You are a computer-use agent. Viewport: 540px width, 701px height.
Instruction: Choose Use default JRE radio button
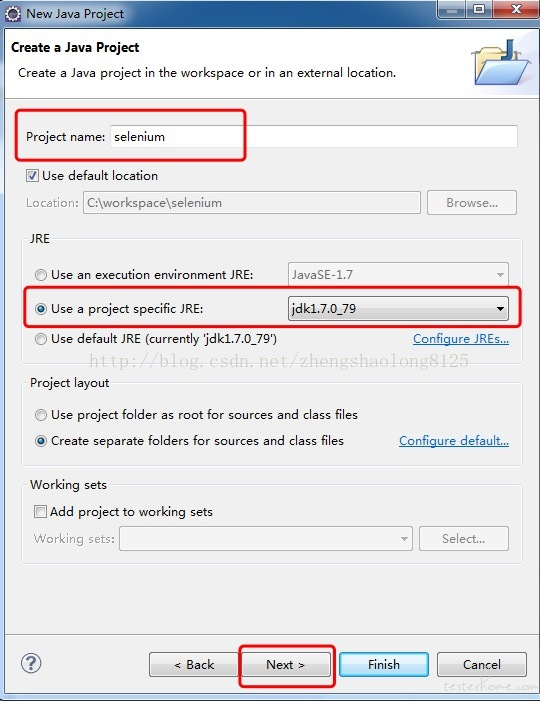click(x=41, y=339)
